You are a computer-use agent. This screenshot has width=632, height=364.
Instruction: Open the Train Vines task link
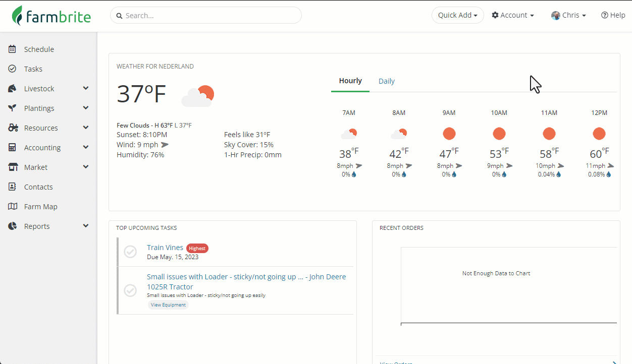tap(165, 248)
